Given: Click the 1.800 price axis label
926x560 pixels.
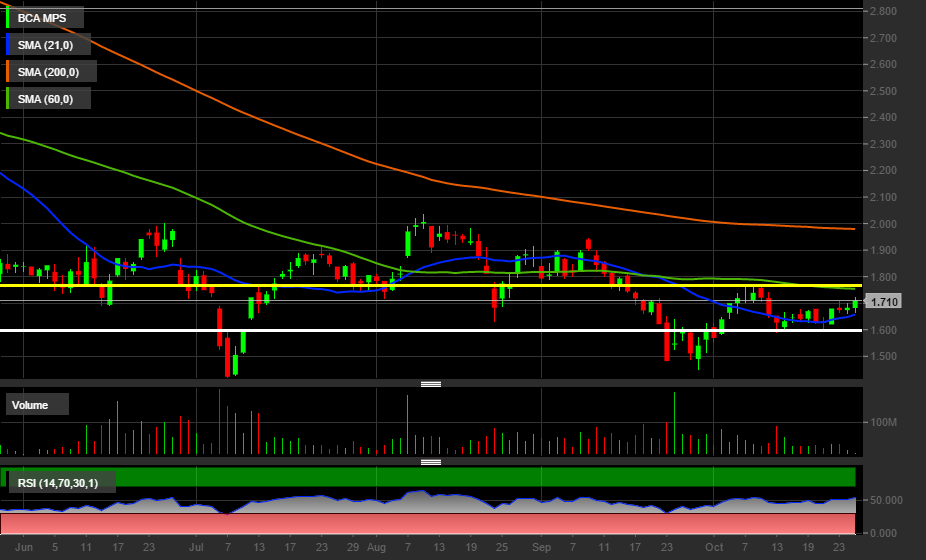Looking at the screenshot, I should pos(883,276).
